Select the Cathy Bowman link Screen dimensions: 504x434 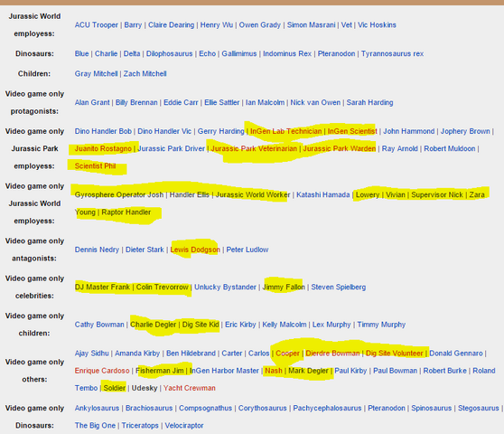coord(99,325)
